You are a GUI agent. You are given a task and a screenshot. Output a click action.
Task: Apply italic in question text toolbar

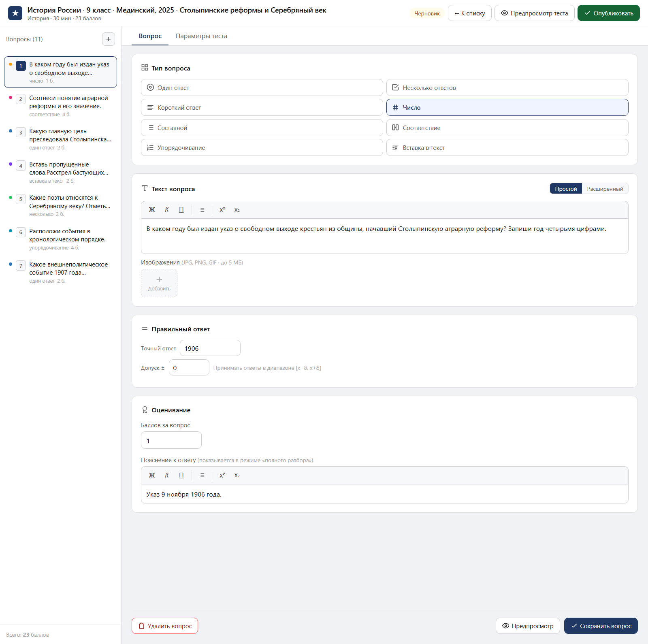pyautogui.click(x=167, y=210)
